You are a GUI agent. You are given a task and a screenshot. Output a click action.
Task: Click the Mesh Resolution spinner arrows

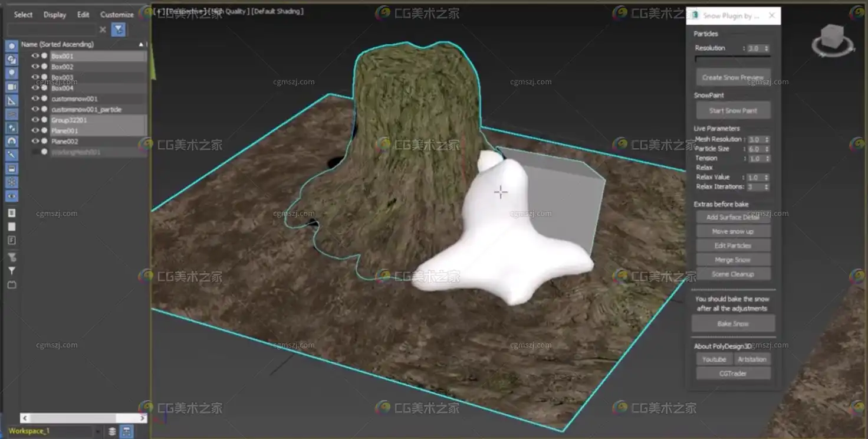[x=767, y=140]
